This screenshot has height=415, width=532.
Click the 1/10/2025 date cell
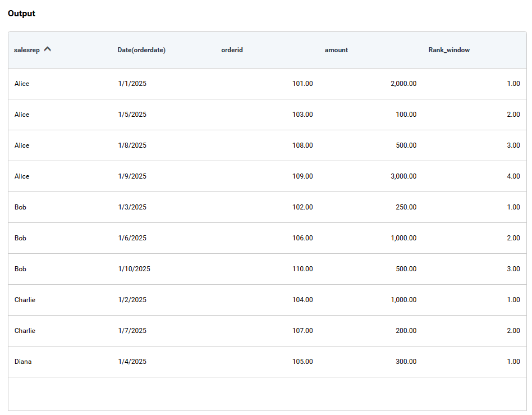[134, 269]
